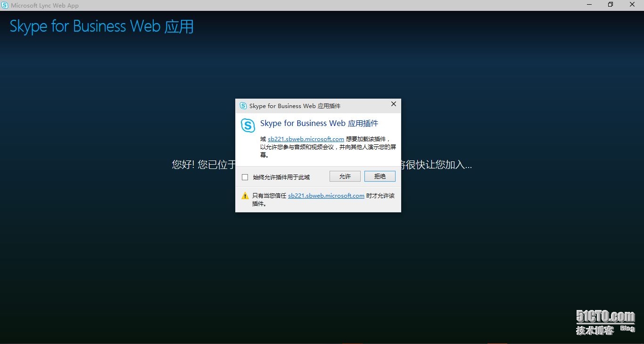Screen dimensions: 644x344
Task: Close the plugin dialog with X
Action: click(394, 104)
